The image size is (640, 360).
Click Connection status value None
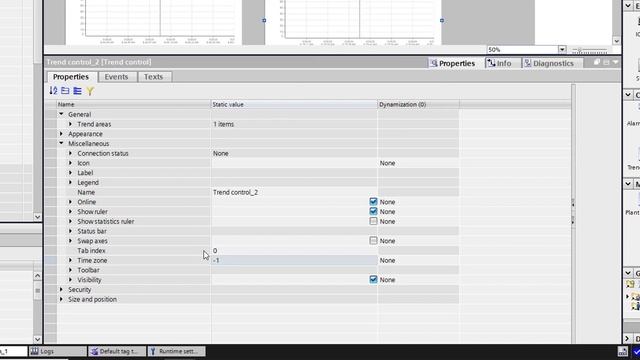tap(220, 153)
